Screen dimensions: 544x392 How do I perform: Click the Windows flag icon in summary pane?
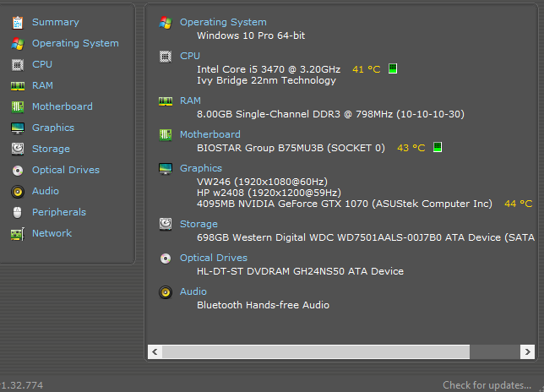coord(166,23)
